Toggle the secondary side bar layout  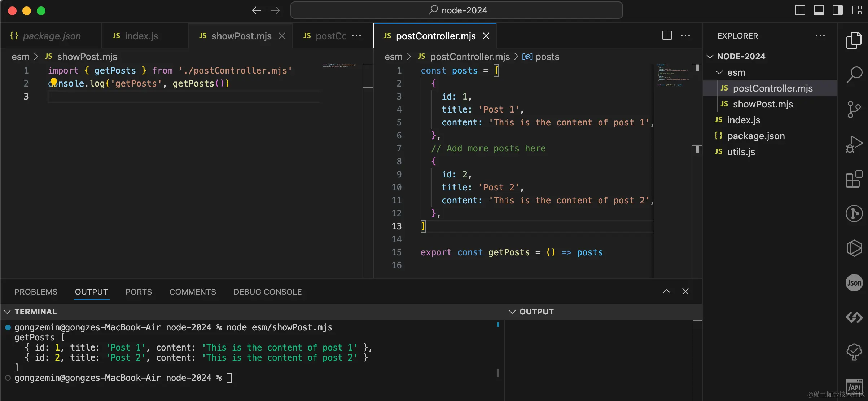[x=837, y=10]
